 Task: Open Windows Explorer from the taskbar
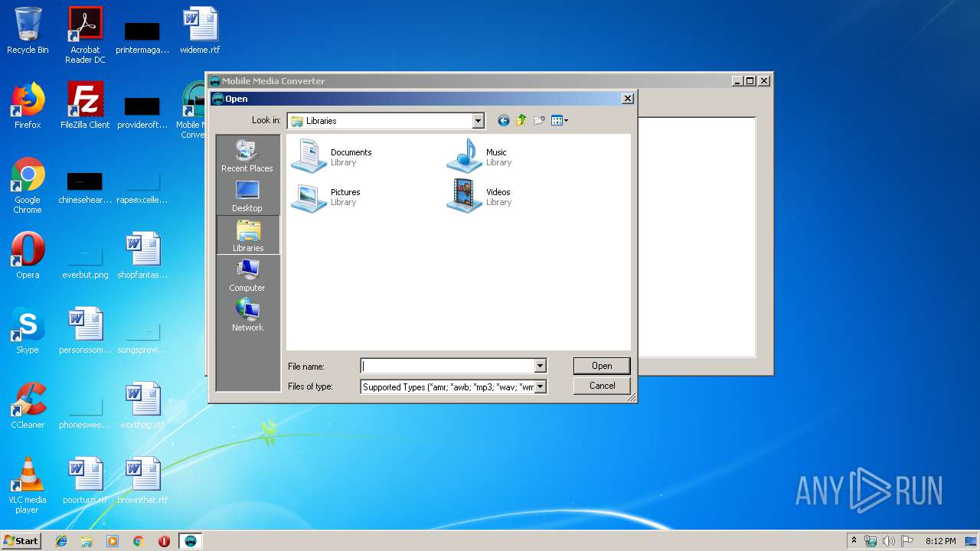[87, 541]
